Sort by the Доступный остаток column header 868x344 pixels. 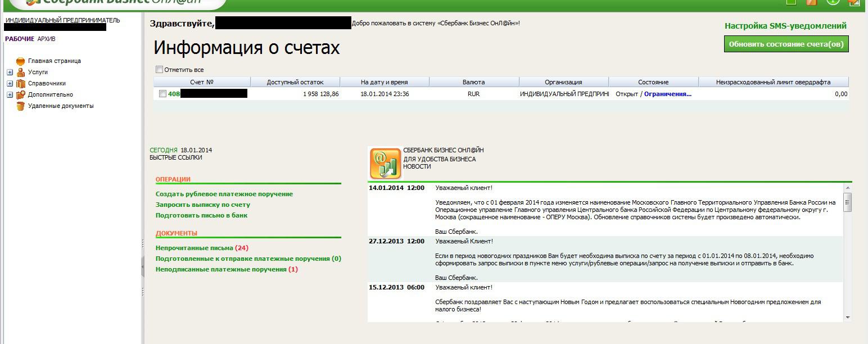[295, 82]
